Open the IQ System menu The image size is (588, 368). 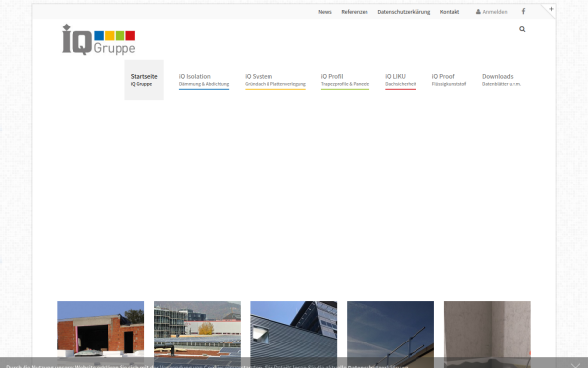[x=275, y=80]
